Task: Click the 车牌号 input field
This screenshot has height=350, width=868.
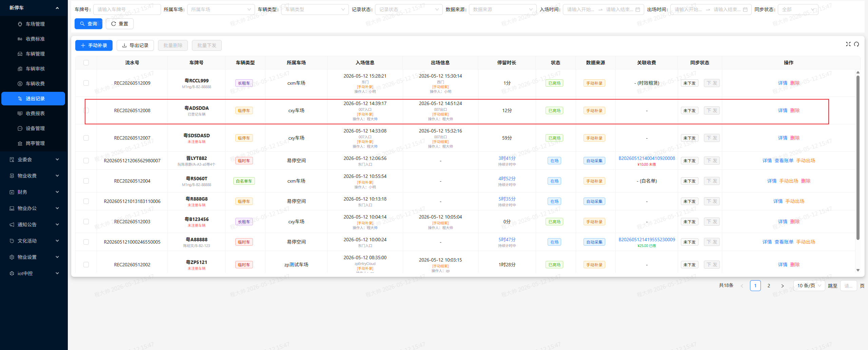Action: (127, 9)
